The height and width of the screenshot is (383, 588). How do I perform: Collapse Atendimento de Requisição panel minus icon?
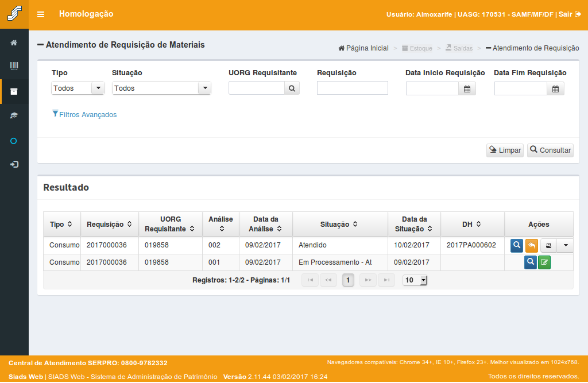coord(41,45)
